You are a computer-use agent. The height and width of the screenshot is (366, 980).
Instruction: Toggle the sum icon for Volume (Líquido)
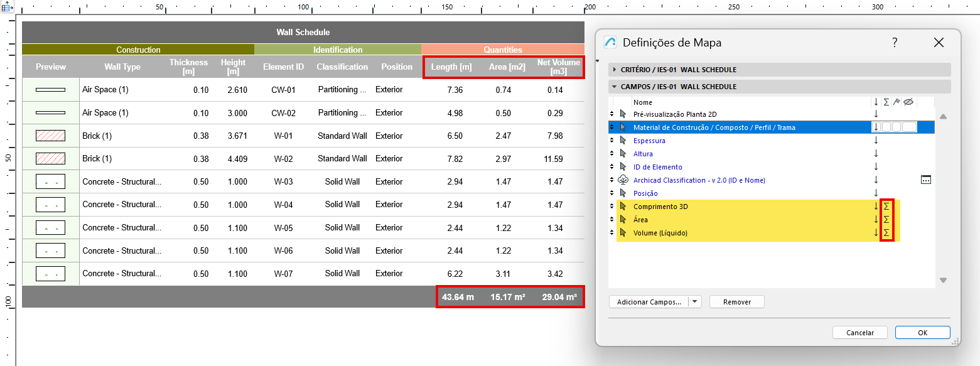[x=886, y=233]
